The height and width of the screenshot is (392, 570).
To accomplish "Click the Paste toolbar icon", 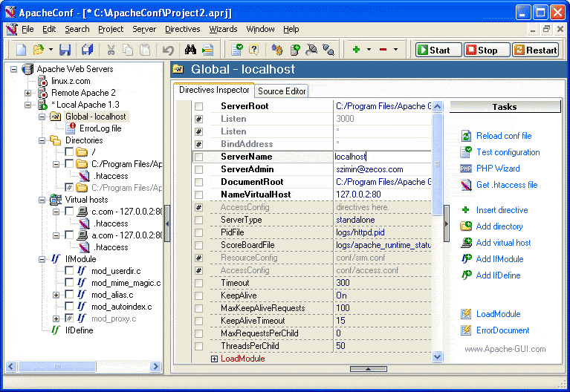I will [145, 50].
